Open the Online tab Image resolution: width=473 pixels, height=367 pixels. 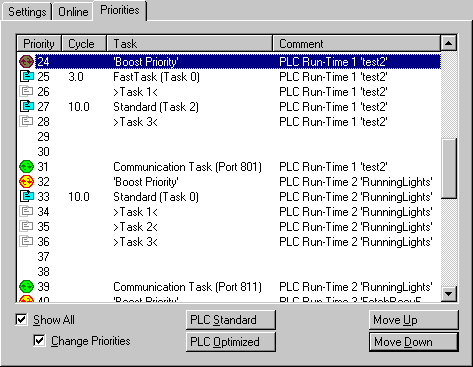pos(73,12)
